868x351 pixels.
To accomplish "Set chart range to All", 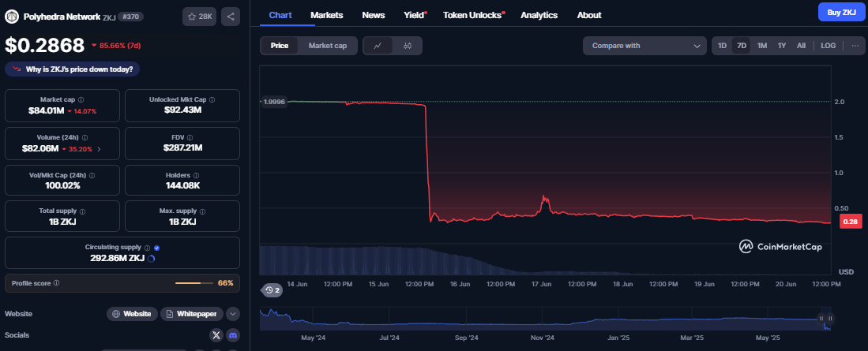I will click(x=801, y=46).
